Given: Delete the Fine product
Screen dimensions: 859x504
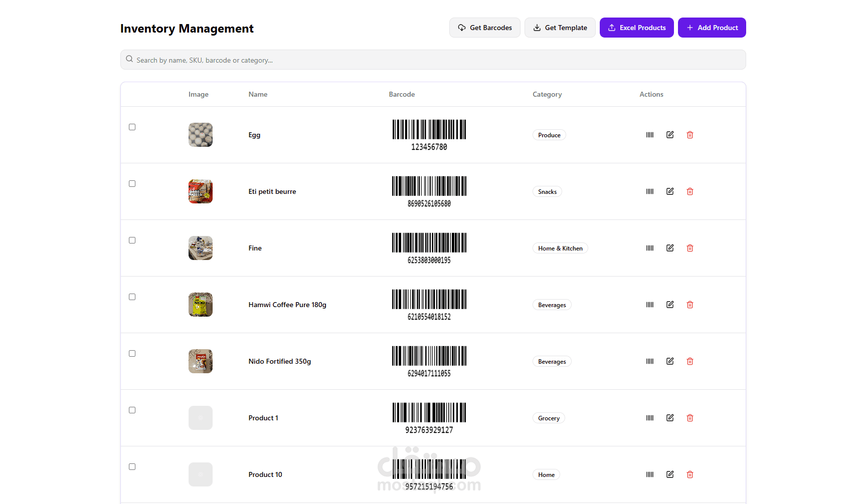Looking at the screenshot, I should [690, 248].
